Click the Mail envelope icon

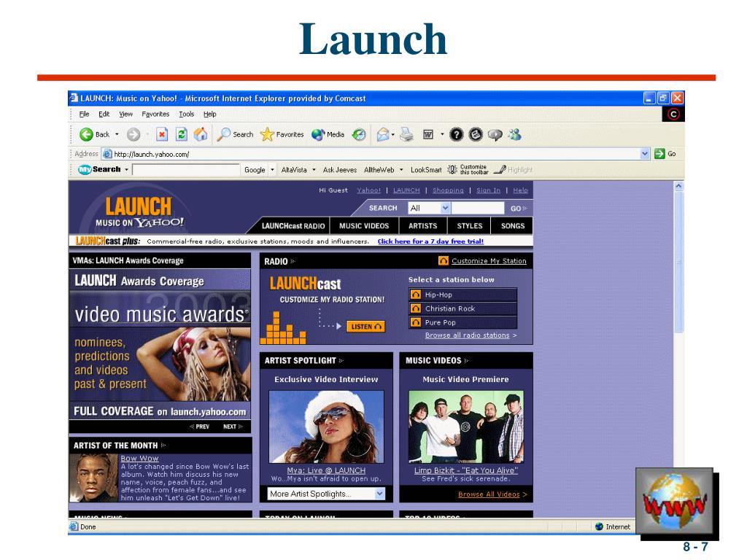coord(383,135)
